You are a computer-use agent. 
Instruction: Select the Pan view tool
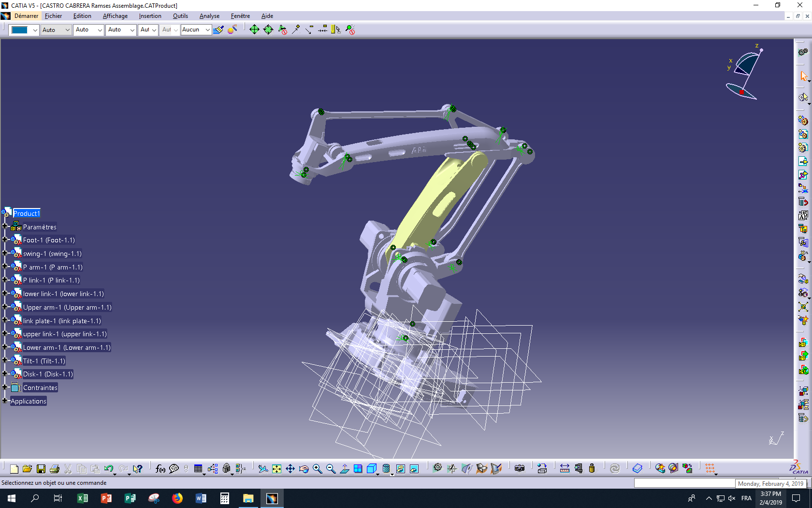coord(290,468)
